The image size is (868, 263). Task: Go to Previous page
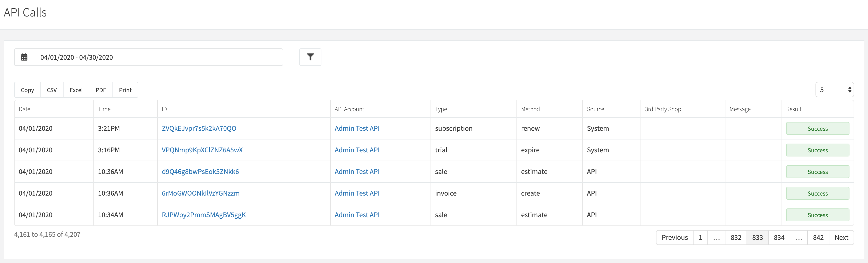[x=674, y=238]
